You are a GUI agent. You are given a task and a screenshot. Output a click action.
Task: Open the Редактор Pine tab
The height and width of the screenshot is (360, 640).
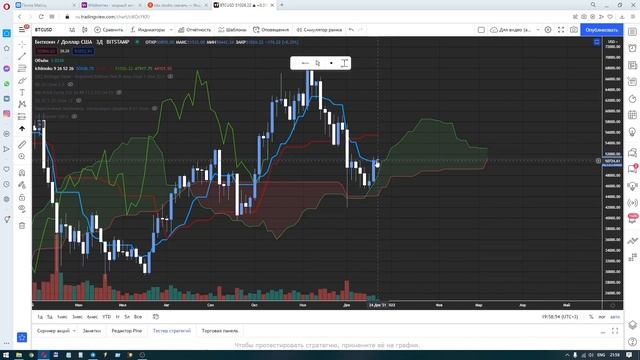click(x=127, y=331)
